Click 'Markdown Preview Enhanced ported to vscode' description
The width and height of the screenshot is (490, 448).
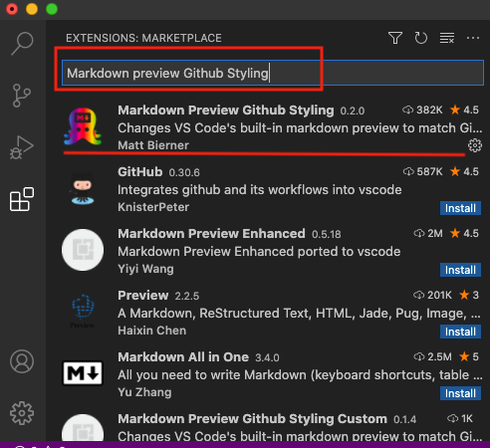pyautogui.click(x=259, y=252)
